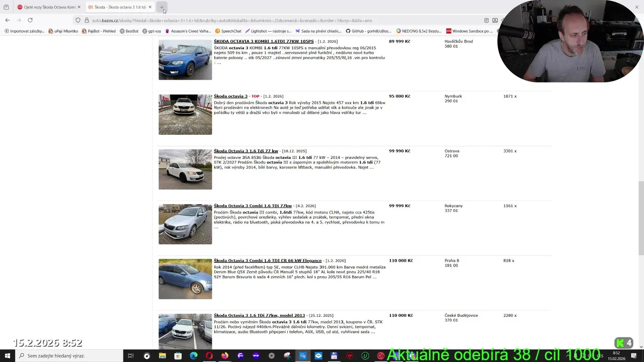This screenshot has width=644, height=362.
Task: Click blue Octavia thumbnail for Praha 8 listing
Action: click(x=185, y=279)
